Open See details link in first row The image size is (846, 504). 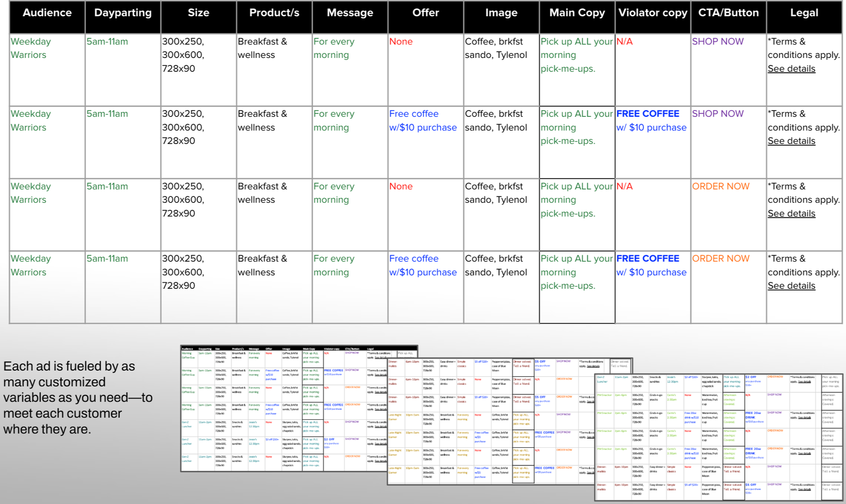coord(791,69)
